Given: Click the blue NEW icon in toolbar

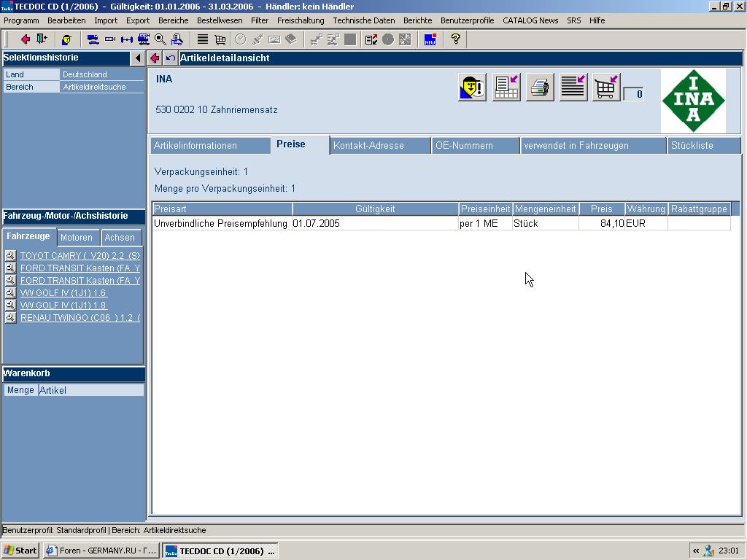Looking at the screenshot, I should pos(430,39).
